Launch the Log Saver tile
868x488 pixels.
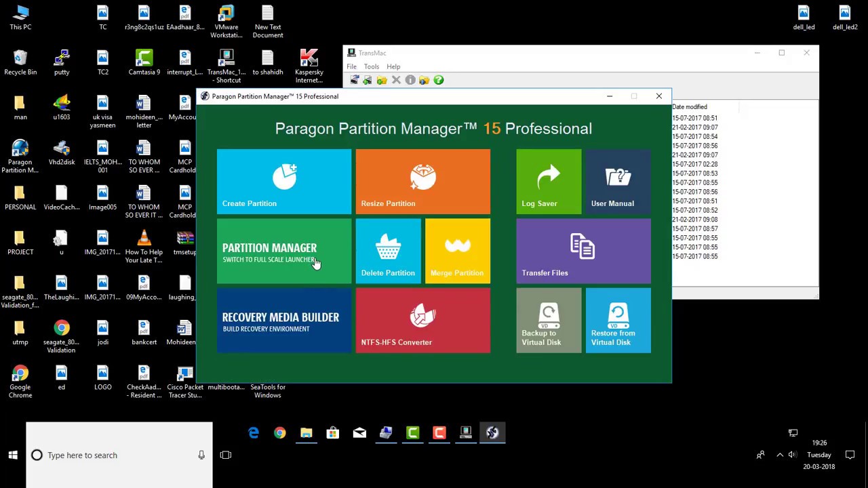point(549,182)
